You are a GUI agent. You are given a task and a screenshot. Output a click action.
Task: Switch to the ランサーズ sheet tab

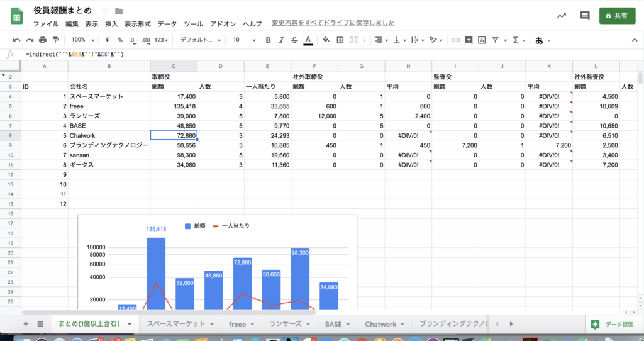click(289, 324)
